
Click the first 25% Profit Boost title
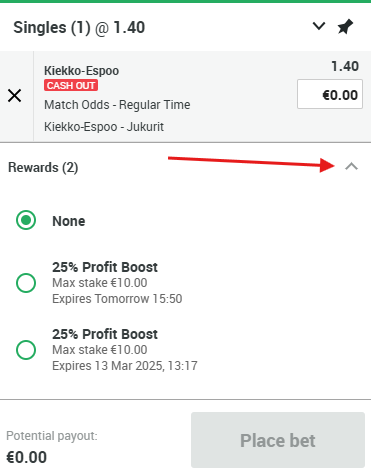click(105, 267)
